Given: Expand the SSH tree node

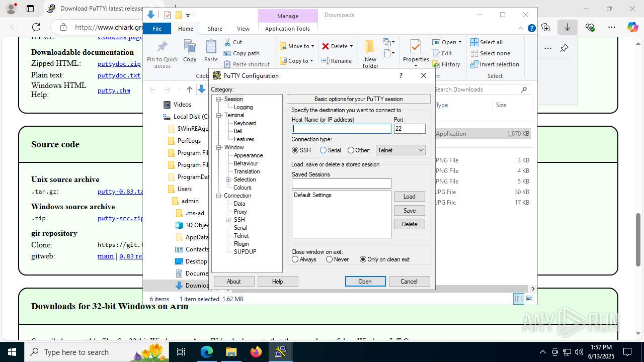Looking at the screenshot, I should pyautogui.click(x=228, y=220).
